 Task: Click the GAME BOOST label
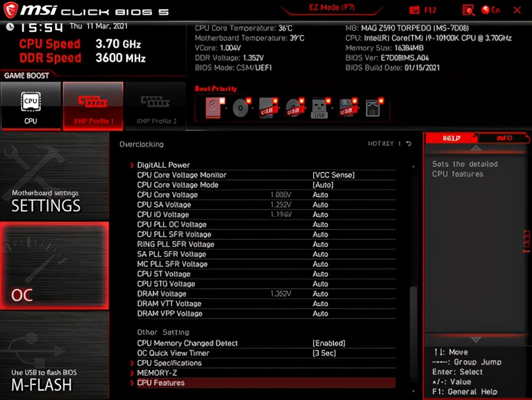(x=27, y=75)
